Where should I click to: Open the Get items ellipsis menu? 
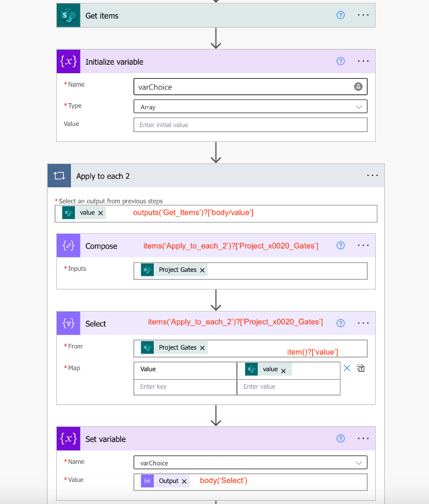point(363,15)
